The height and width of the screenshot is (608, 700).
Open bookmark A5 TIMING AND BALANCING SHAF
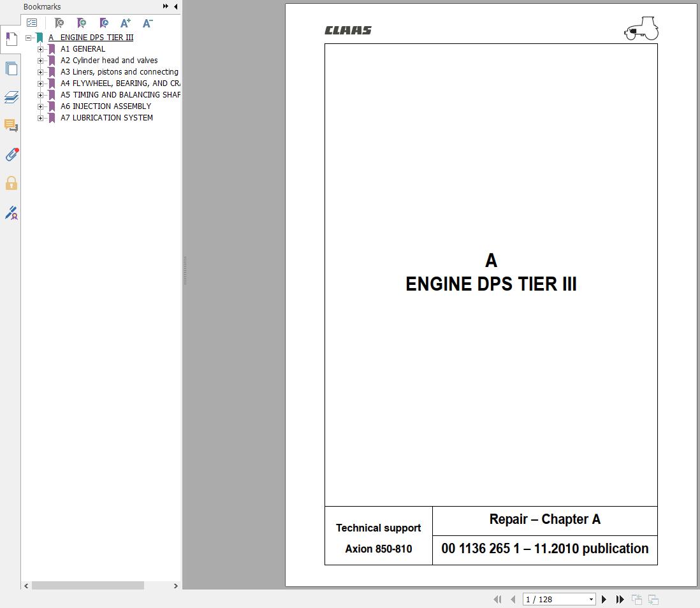[x=120, y=94]
